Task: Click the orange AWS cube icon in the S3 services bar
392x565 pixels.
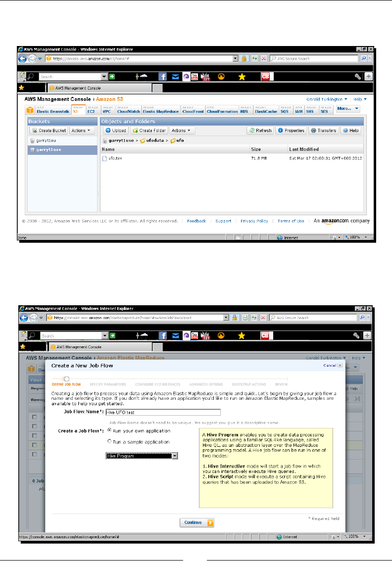Action: pyautogui.click(x=30, y=110)
